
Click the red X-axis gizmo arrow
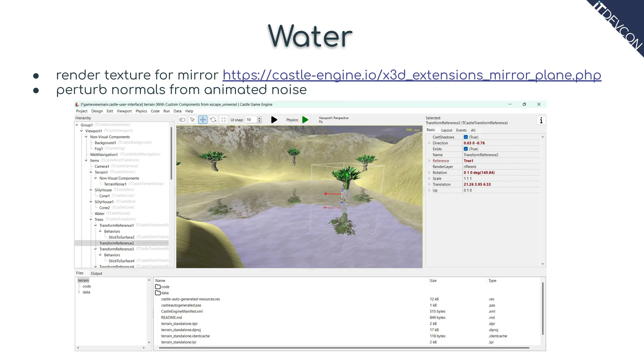coord(333,194)
